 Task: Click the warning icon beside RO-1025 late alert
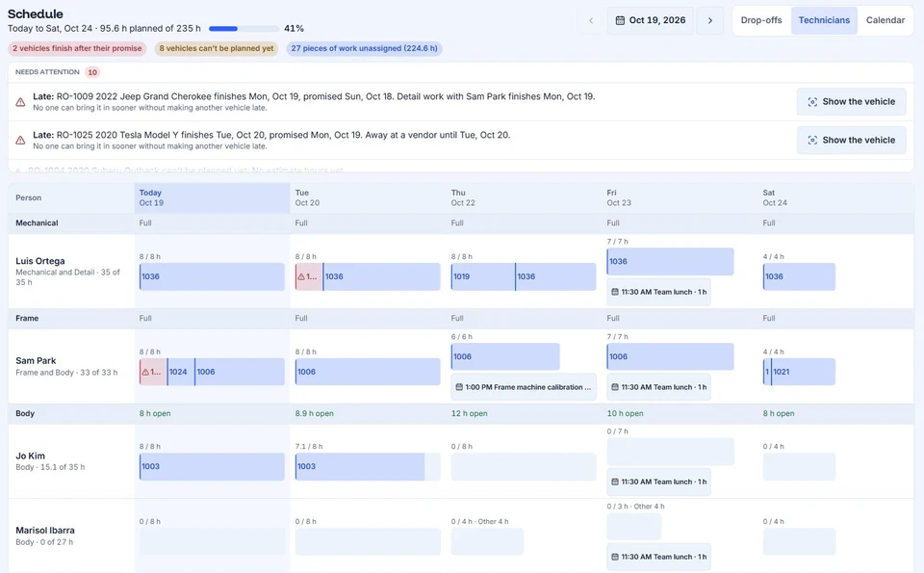click(x=20, y=141)
